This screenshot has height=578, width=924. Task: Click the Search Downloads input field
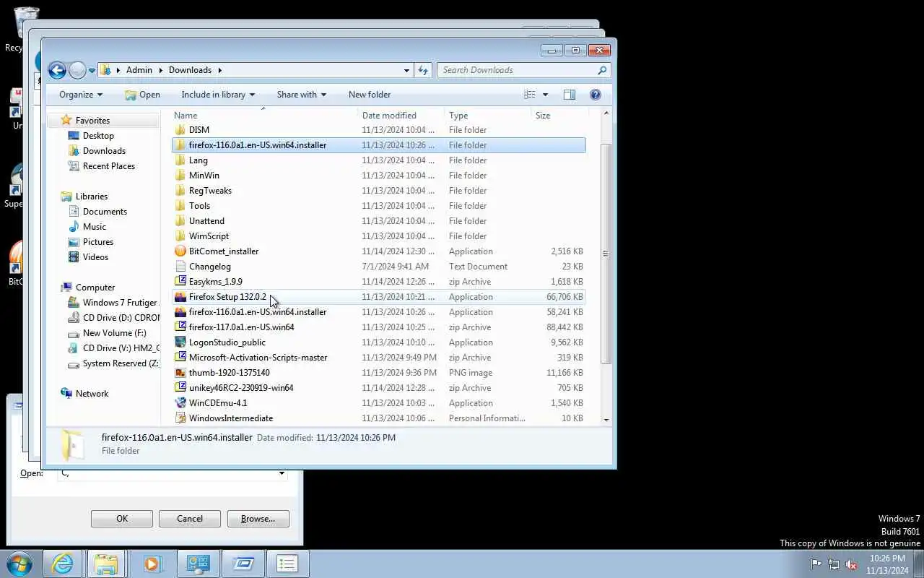(x=517, y=70)
